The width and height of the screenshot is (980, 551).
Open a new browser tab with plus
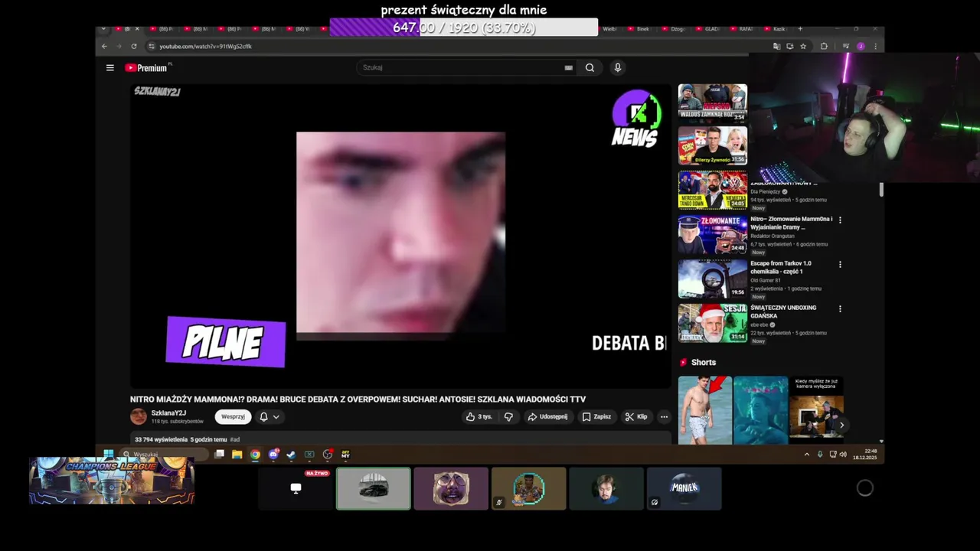[800, 29]
